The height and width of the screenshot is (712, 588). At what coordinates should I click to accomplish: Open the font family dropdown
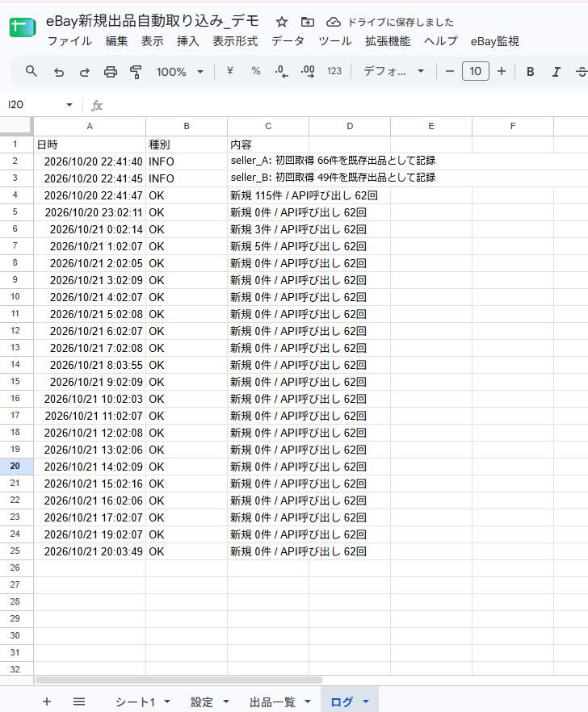click(x=393, y=71)
